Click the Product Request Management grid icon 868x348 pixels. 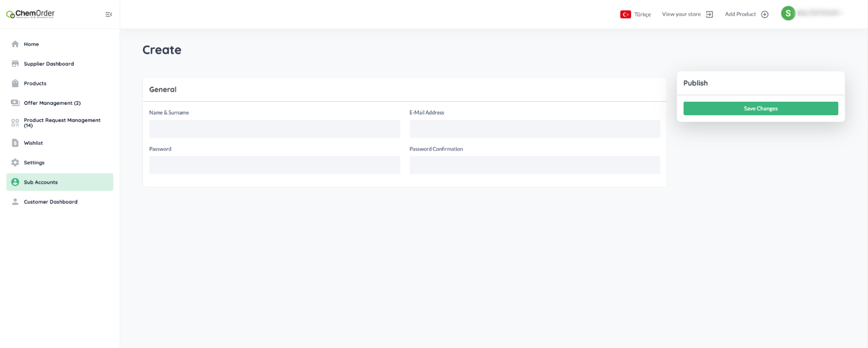pyautogui.click(x=15, y=123)
